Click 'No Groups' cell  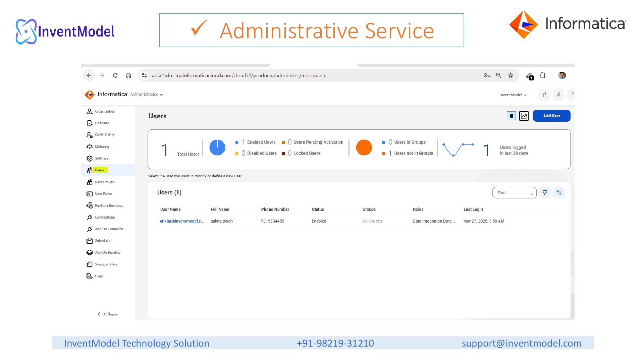tap(372, 221)
